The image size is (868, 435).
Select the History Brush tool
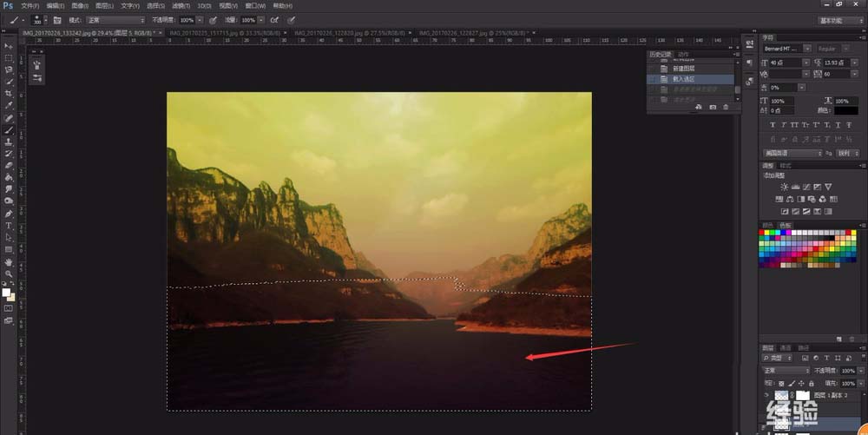point(9,154)
